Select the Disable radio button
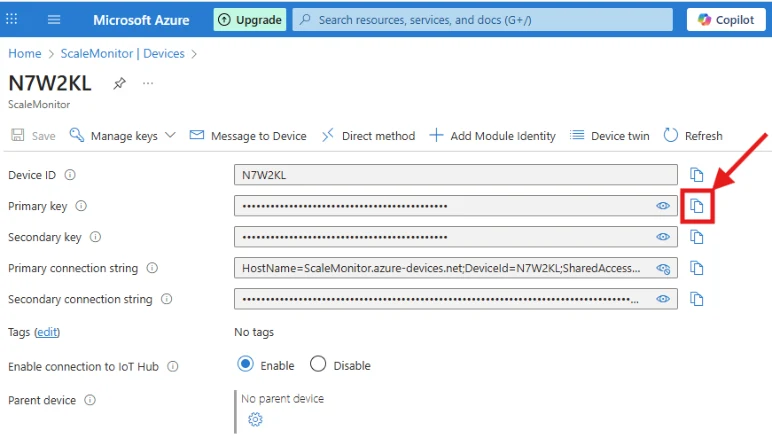 (x=318, y=364)
